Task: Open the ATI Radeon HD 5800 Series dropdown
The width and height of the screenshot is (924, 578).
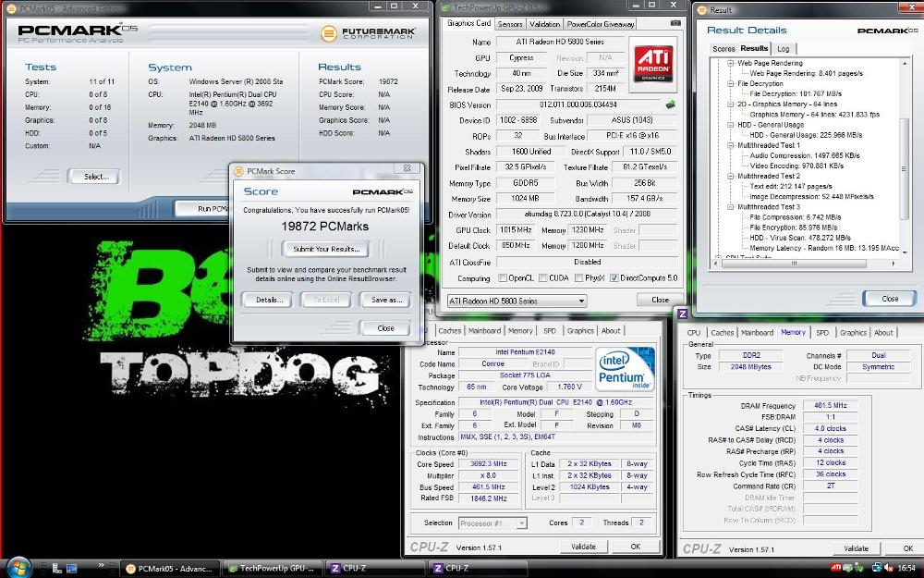Action: click(517, 301)
